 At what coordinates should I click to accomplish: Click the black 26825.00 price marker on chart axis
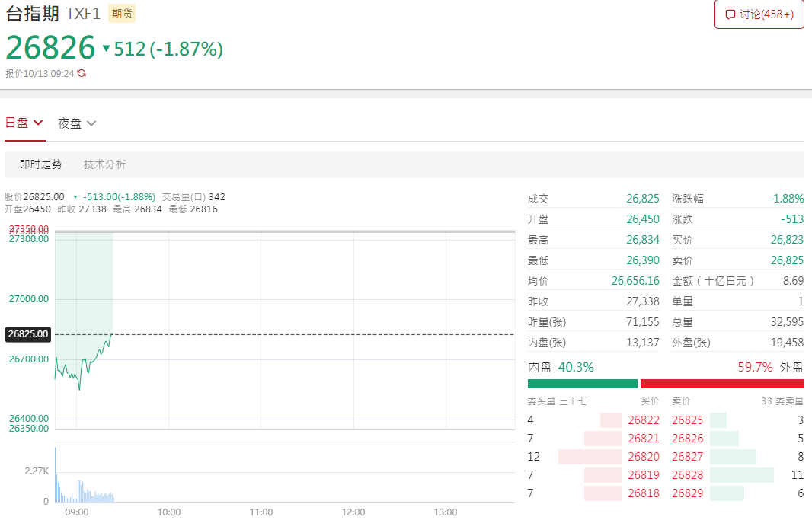[x=28, y=334]
